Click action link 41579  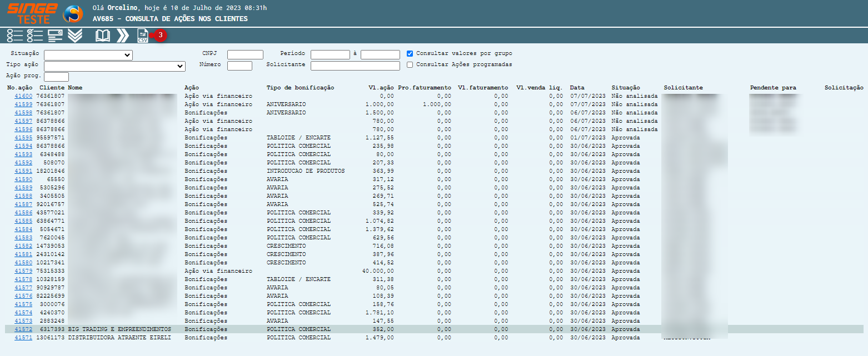[x=23, y=271]
